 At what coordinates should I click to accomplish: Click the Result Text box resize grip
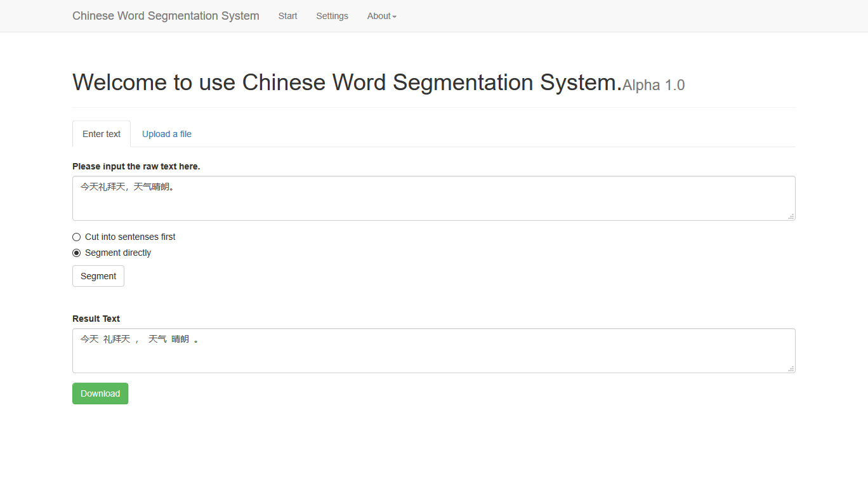pyautogui.click(x=791, y=369)
